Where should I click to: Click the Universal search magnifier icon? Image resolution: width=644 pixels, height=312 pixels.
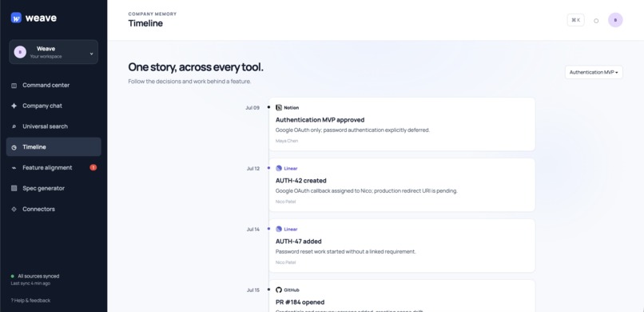click(x=14, y=126)
